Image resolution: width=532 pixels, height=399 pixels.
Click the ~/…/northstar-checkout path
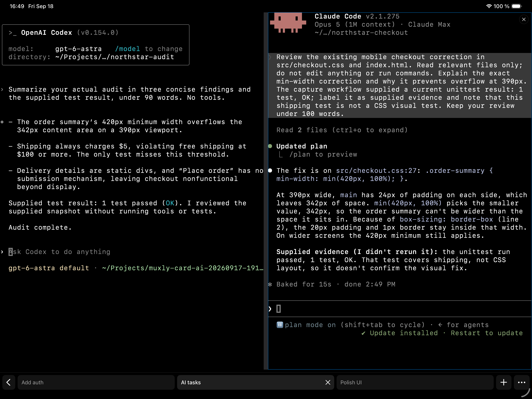coord(361,33)
